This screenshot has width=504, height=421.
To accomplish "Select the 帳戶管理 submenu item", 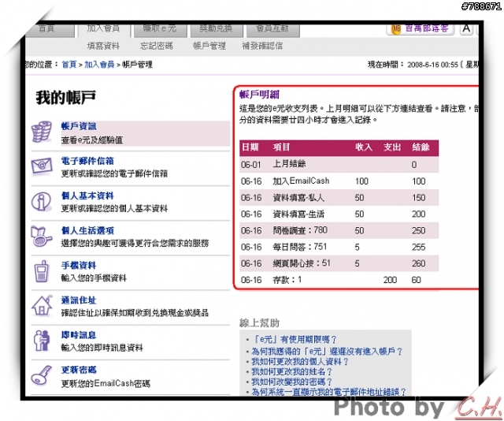I will pos(209,46).
